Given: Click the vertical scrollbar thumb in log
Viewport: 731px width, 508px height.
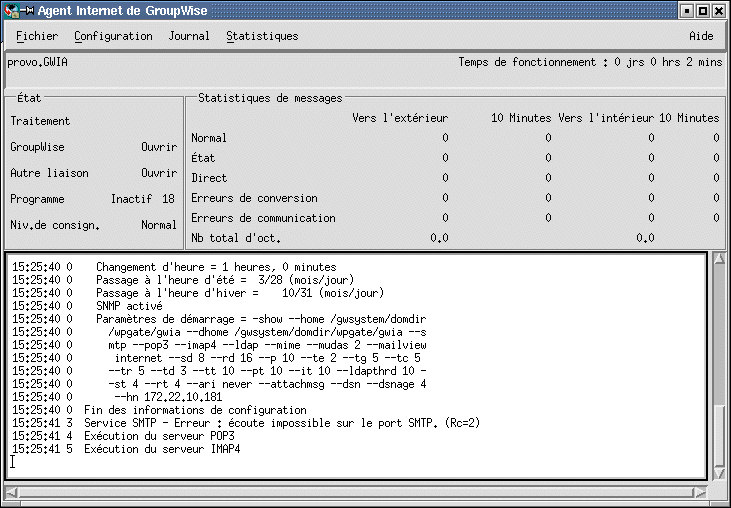Looking at the screenshot, I should pos(719,437).
